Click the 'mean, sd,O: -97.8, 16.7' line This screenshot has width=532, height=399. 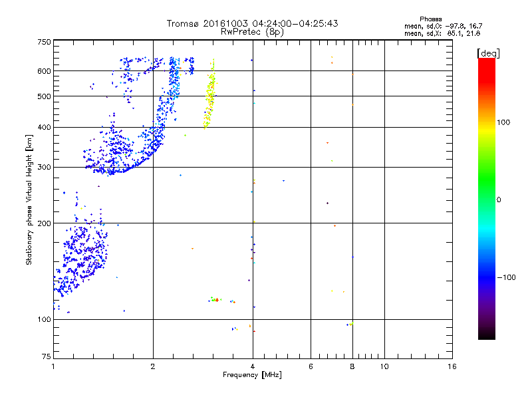tap(443, 26)
